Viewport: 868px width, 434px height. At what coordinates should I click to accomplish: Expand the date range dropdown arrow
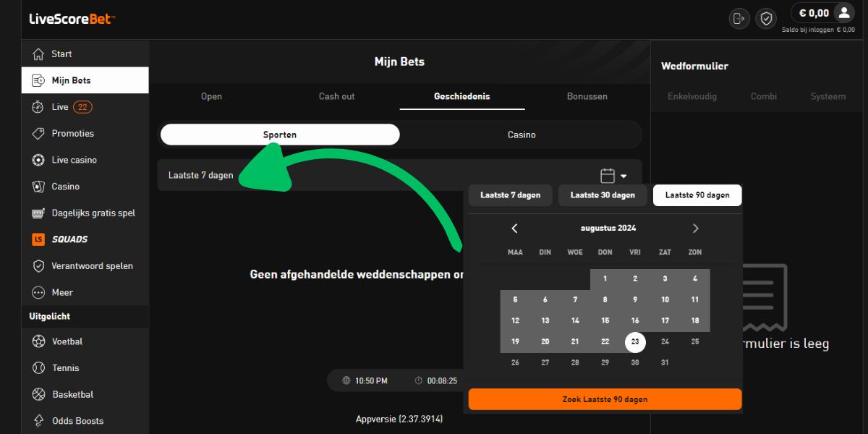tap(624, 176)
